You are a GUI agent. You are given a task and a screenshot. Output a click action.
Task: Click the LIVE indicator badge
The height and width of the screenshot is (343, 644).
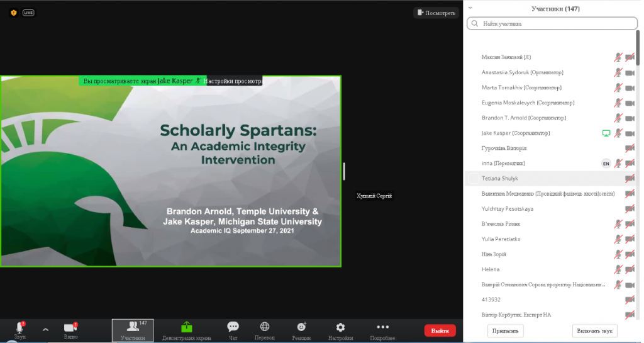click(28, 13)
